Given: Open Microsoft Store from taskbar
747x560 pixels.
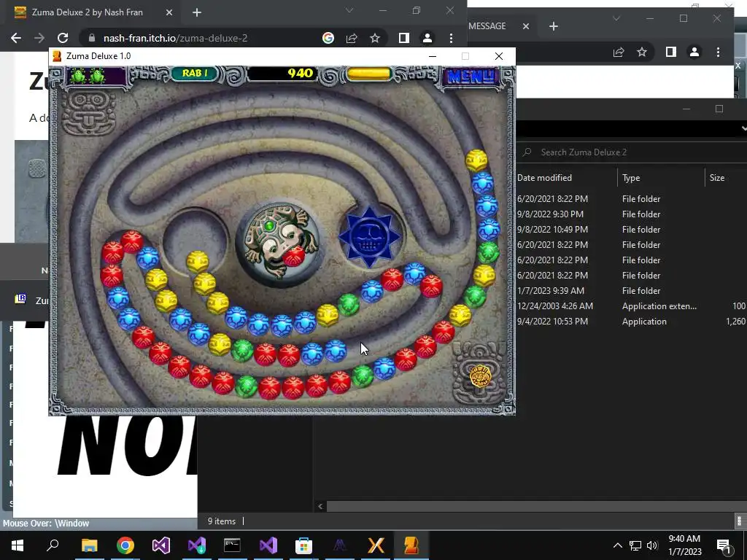Looking at the screenshot, I should [x=303, y=545].
